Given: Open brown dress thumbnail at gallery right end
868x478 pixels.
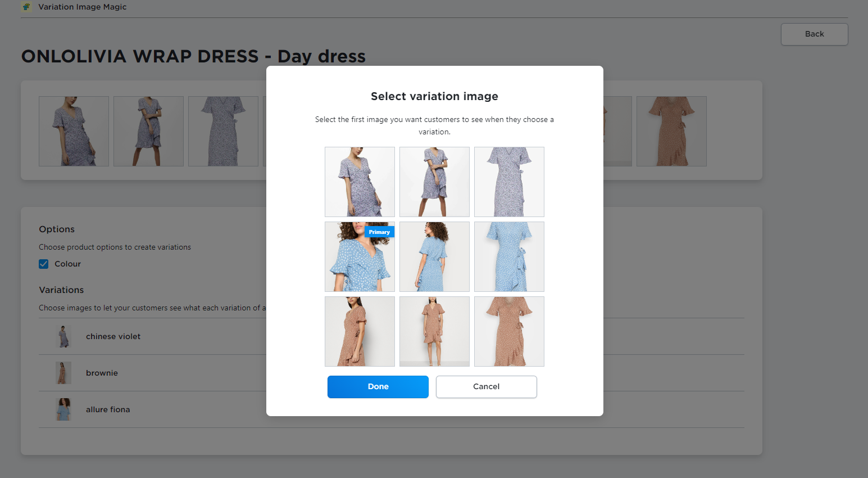Looking at the screenshot, I should [x=671, y=131].
